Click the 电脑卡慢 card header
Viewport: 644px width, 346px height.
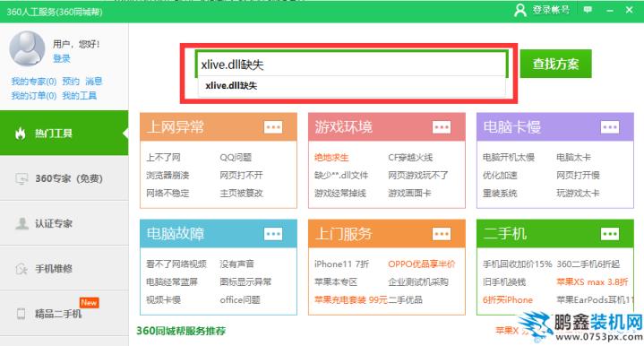(554, 127)
